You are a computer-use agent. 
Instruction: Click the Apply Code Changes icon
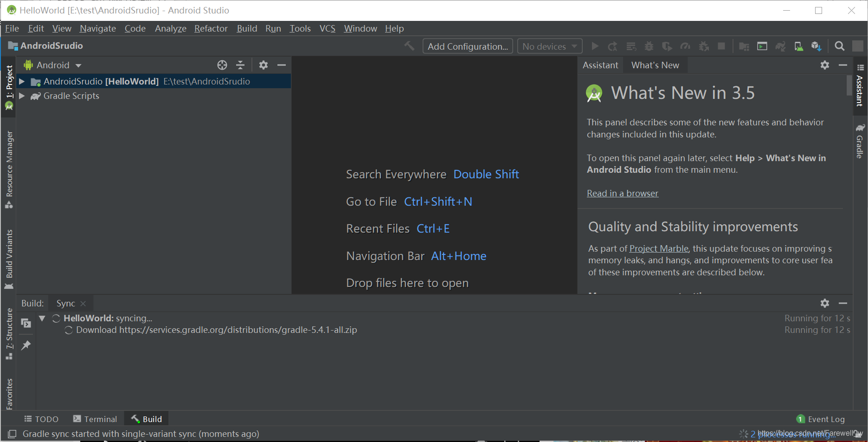[631, 46]
